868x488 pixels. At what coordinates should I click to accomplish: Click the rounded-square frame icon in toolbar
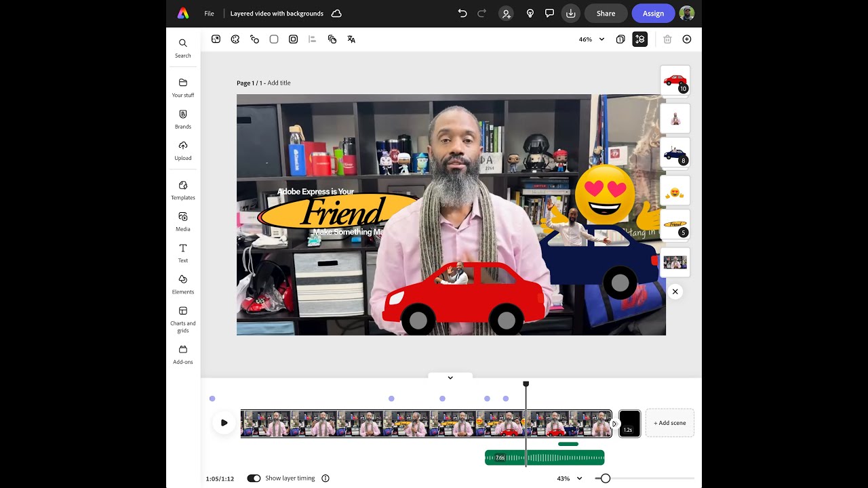pyautogui.click(x=294, y=39)
